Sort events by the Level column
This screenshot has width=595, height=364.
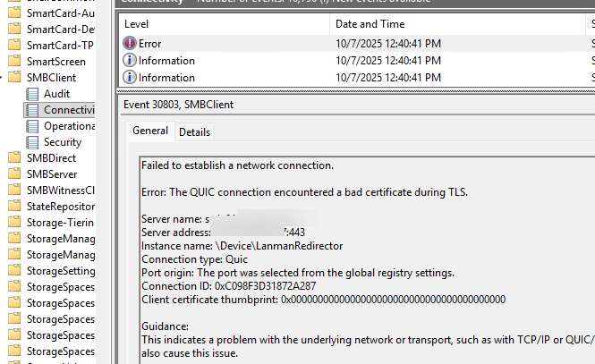coord(224,24)
